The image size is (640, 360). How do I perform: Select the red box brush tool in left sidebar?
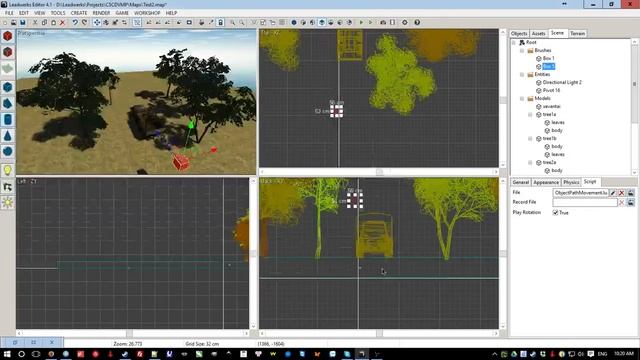click(x=7, y=36)
